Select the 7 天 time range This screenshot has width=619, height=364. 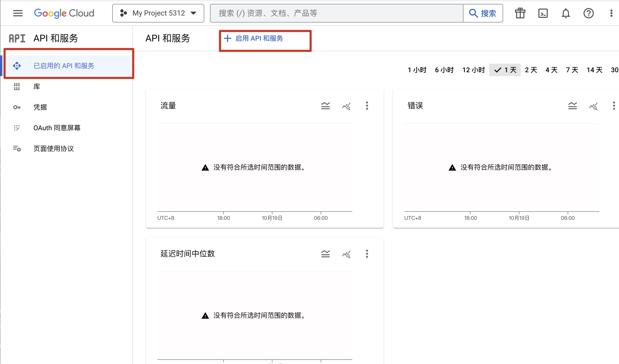click(x=572, y=70)
